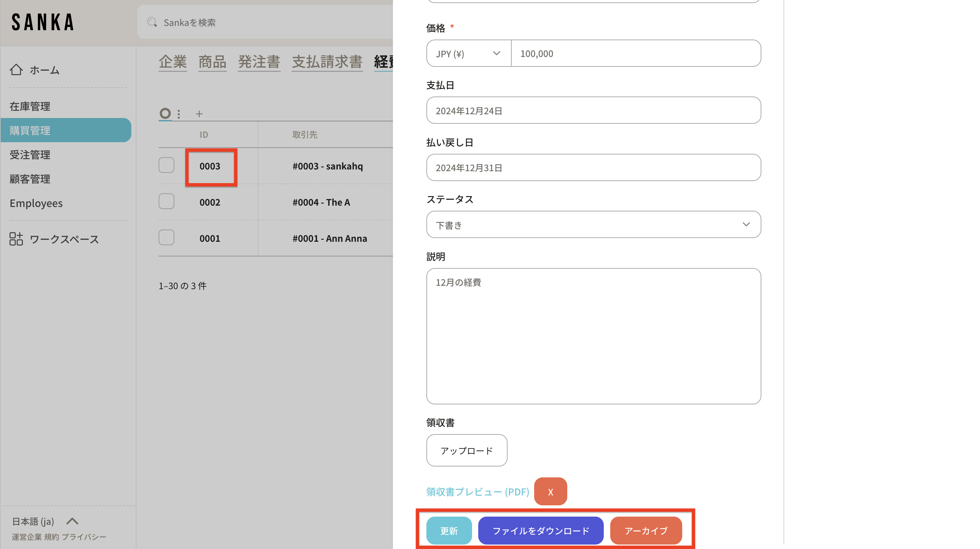The width and height of the screenshot is (980, 549).
Task: Open the three-dot view options menu
Action: 179,114
